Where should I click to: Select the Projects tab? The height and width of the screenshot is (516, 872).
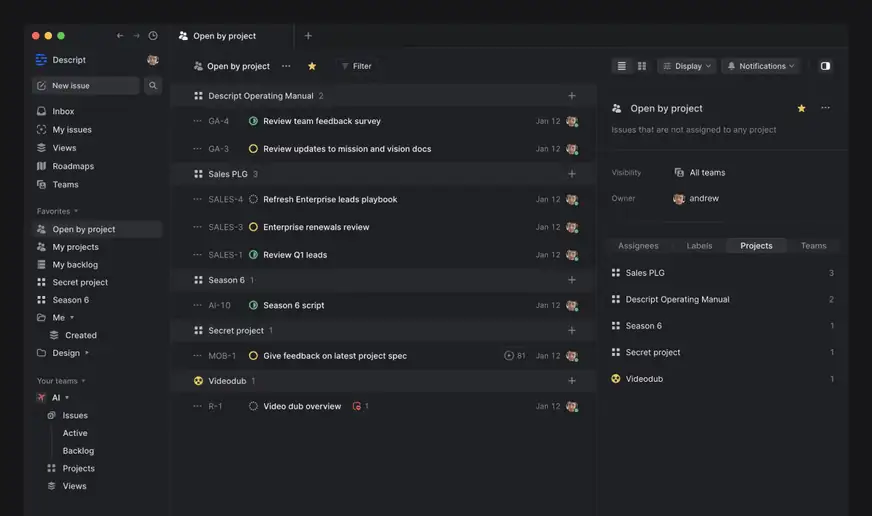coord(756,246)
